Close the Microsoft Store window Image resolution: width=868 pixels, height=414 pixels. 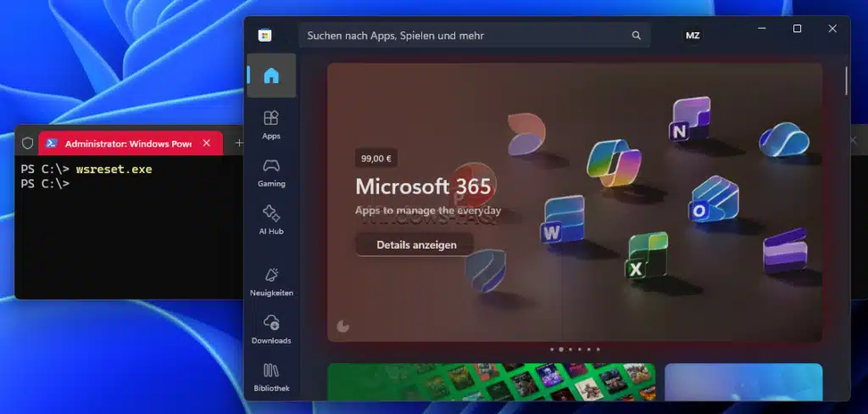832,28
